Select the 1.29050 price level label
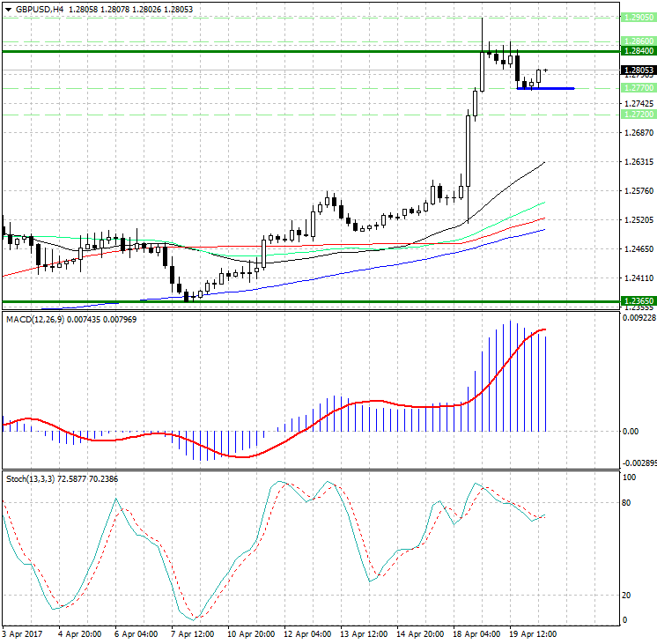 click(x=637, y=18)
